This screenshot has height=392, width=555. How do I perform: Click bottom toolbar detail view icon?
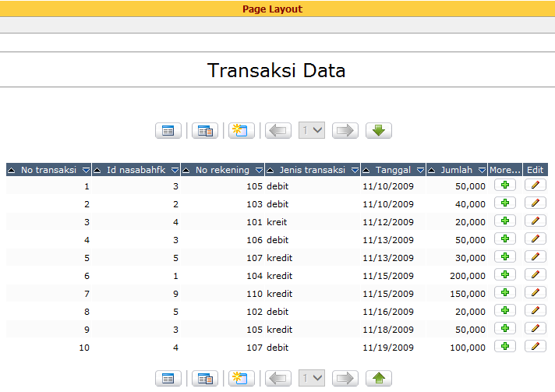click(x=205, y=378)
